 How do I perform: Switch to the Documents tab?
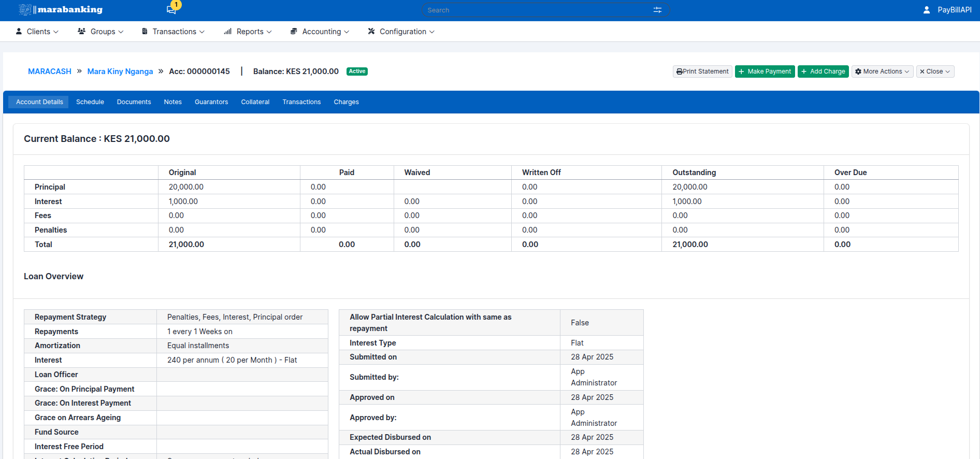click(134, 102)
